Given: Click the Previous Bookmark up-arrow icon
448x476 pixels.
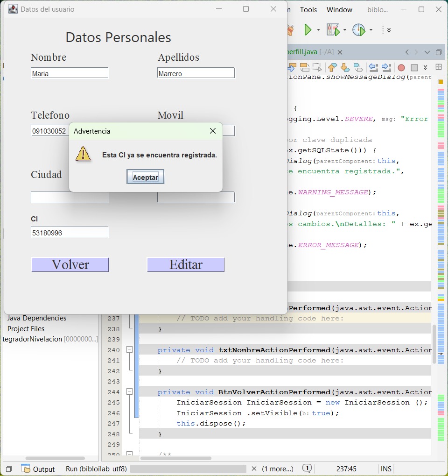Looking at the screenshot, I should (332, 68).
